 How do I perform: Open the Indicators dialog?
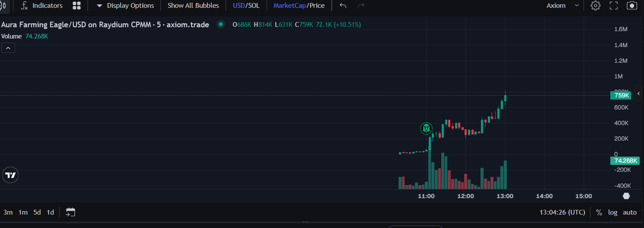pos(42,5)
